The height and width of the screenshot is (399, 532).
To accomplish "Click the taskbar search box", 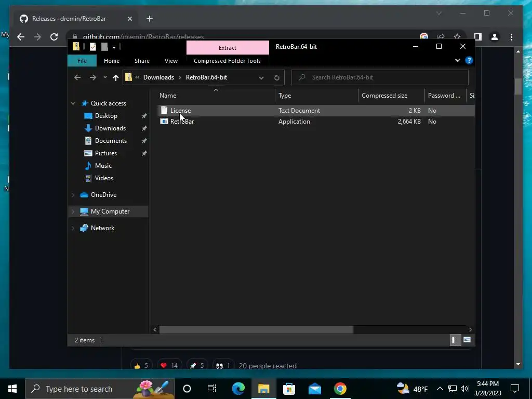I will pyautogui.click(x=100, y=389).
